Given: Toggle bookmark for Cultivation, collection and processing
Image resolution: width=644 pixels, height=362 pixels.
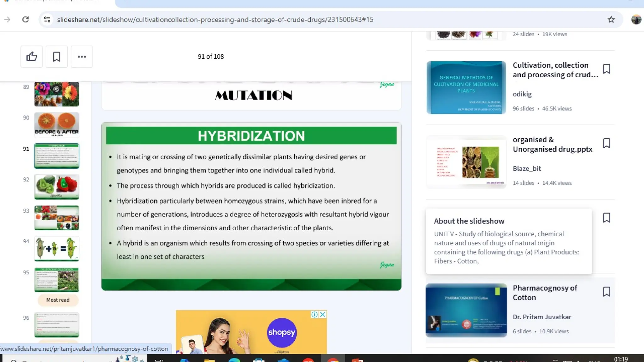Looking at the screenshot, I should click(607, 69).
